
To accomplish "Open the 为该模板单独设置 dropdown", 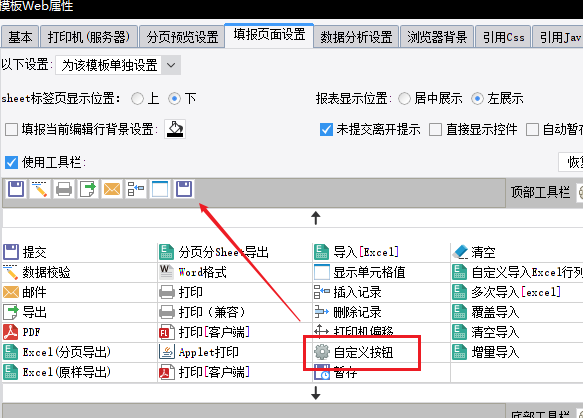I will (x=118, y=65).
